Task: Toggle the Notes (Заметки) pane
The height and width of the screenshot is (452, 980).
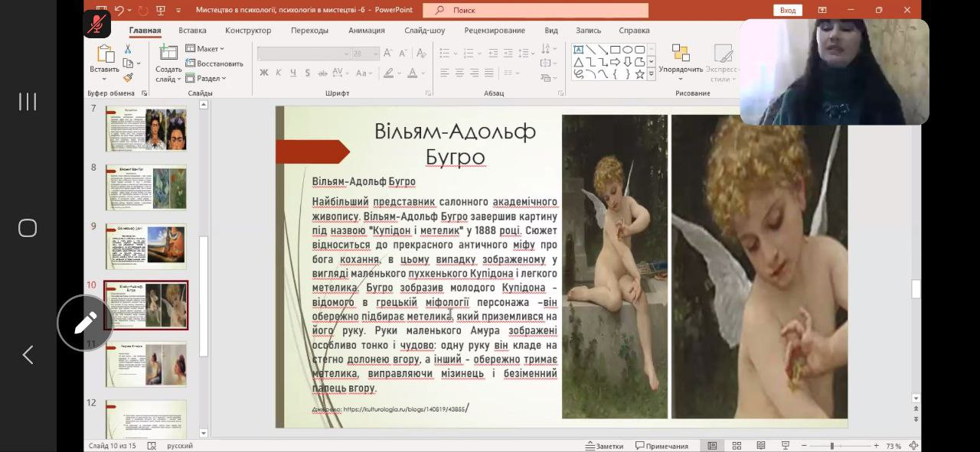Action: click(x=604, y=446)
